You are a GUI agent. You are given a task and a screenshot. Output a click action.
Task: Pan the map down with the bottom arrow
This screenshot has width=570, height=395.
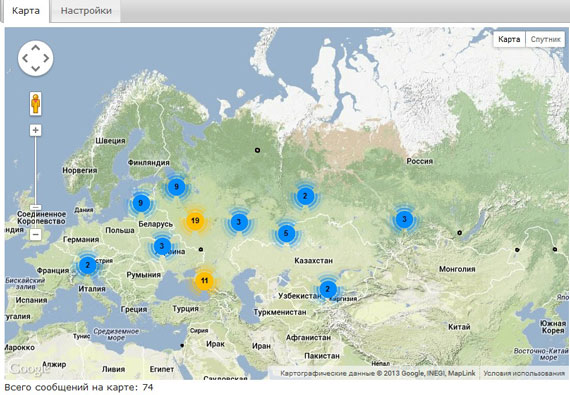pos(36,69)
